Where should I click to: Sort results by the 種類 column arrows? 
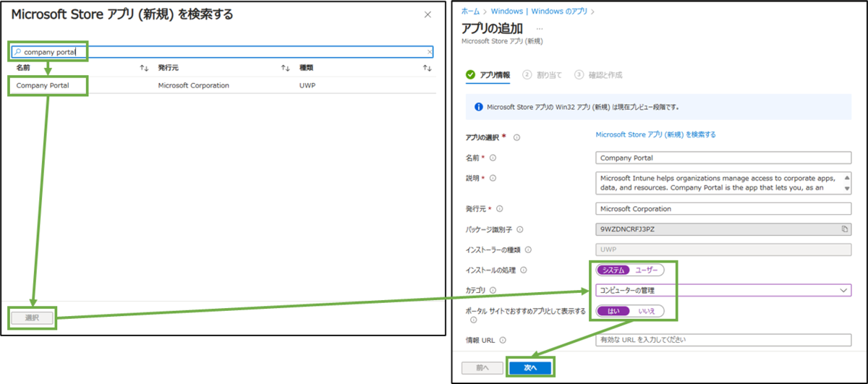[427, 68]
